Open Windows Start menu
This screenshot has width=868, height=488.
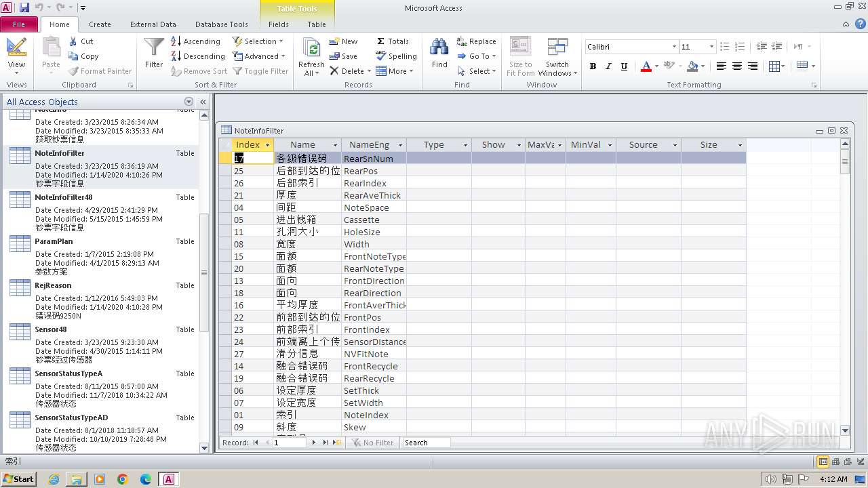[19, 479]
